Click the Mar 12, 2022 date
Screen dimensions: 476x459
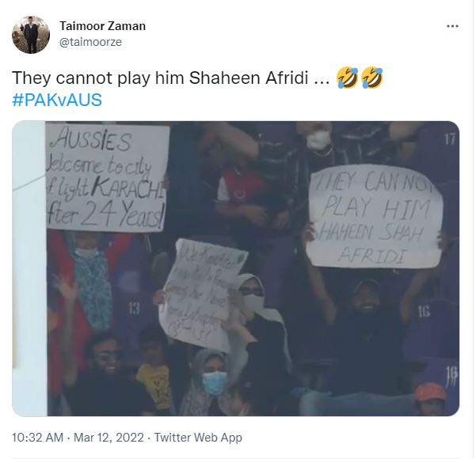point(109,438)
